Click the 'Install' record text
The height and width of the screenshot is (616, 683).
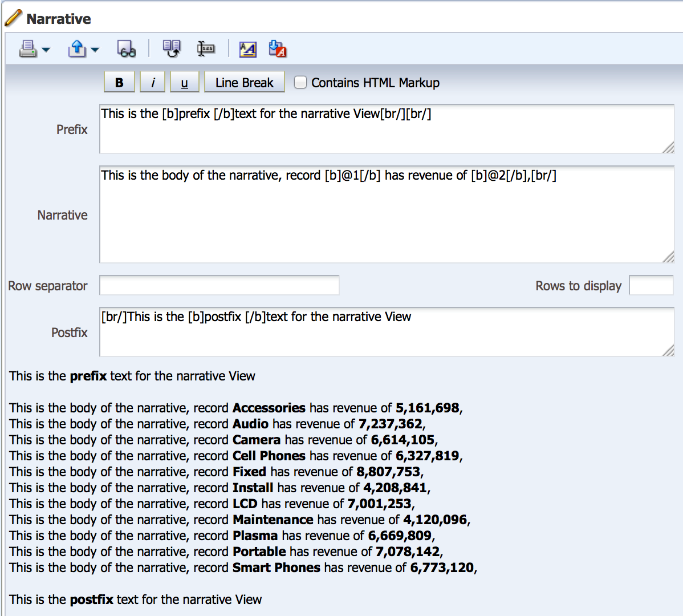(253, 488)
